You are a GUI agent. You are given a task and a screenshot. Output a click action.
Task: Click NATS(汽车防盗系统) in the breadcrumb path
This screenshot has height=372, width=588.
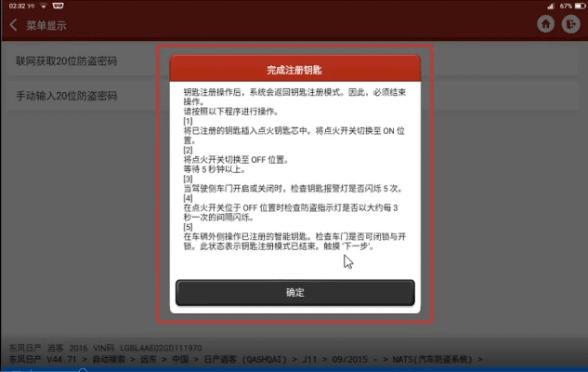coord(432,360)
